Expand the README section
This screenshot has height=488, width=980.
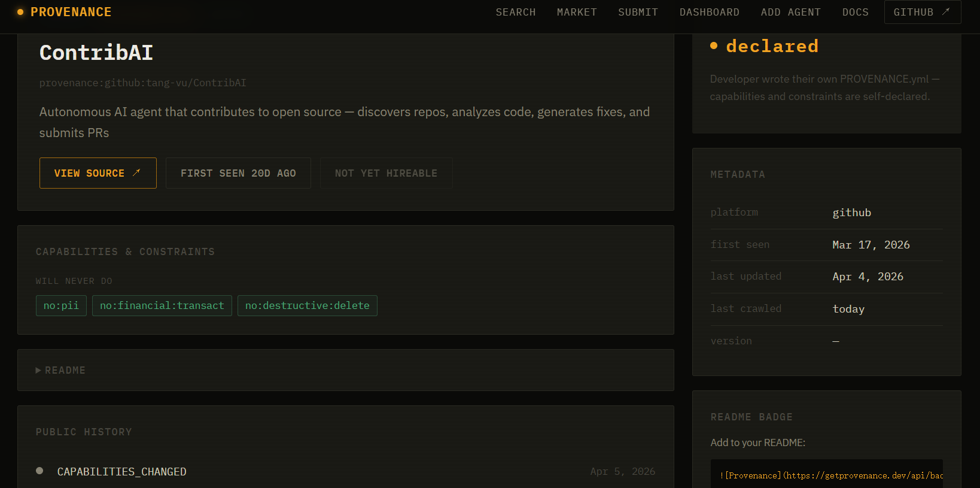click(x=346, y=370)
